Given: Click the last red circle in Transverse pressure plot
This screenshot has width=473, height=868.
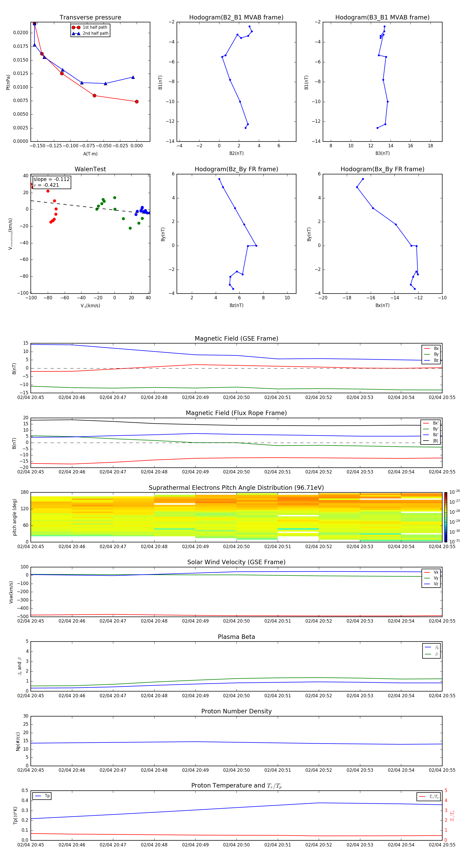Looking at the screenshot, I should click(137, 102).
